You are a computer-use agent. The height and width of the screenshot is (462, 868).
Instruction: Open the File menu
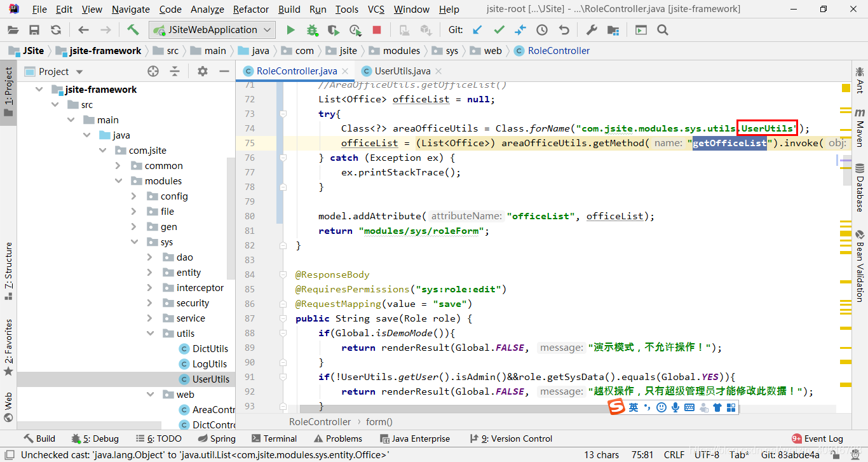39,9
